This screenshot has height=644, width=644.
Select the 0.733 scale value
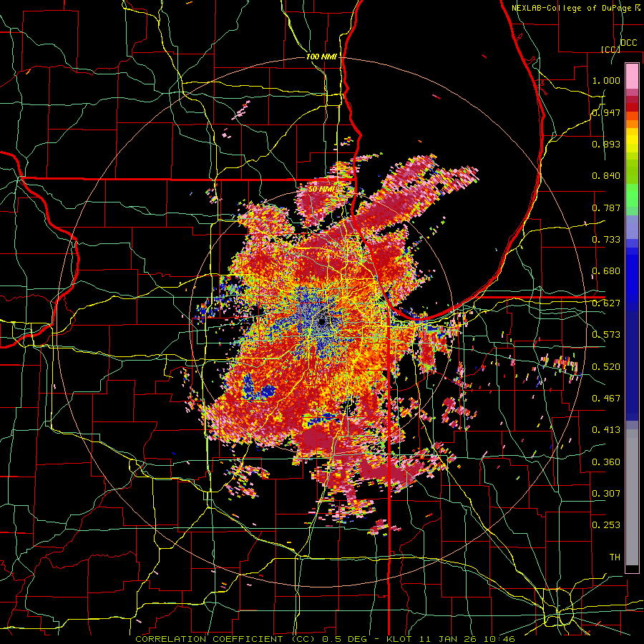pyautogui.click(x=606, y=240)
